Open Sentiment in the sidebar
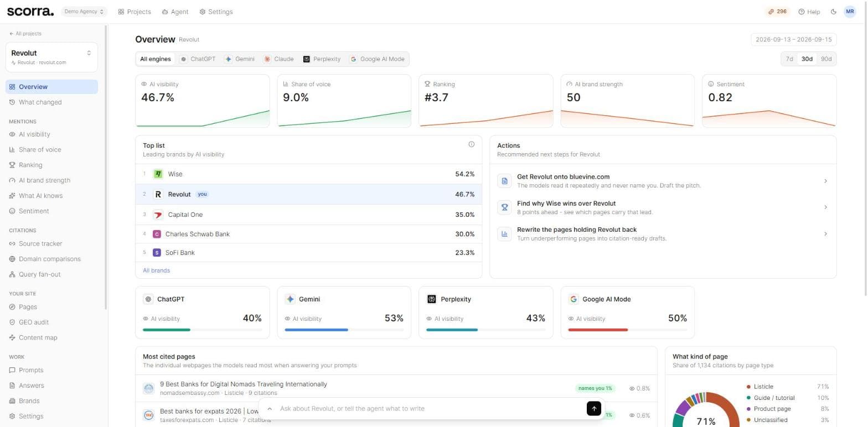The width and height of the screenshot is (868, 427). pyautogui.click(x=51, y=211)
